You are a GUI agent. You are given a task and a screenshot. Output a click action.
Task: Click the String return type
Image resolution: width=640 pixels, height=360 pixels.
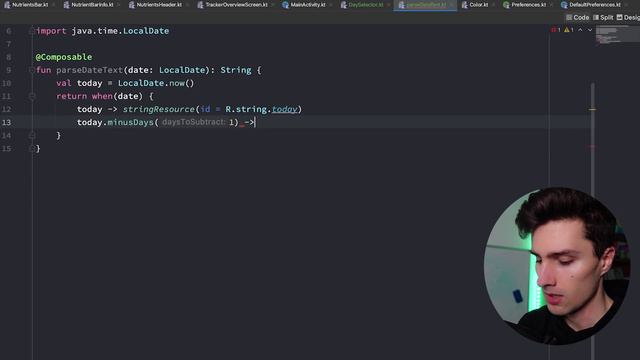coord(236,70)
